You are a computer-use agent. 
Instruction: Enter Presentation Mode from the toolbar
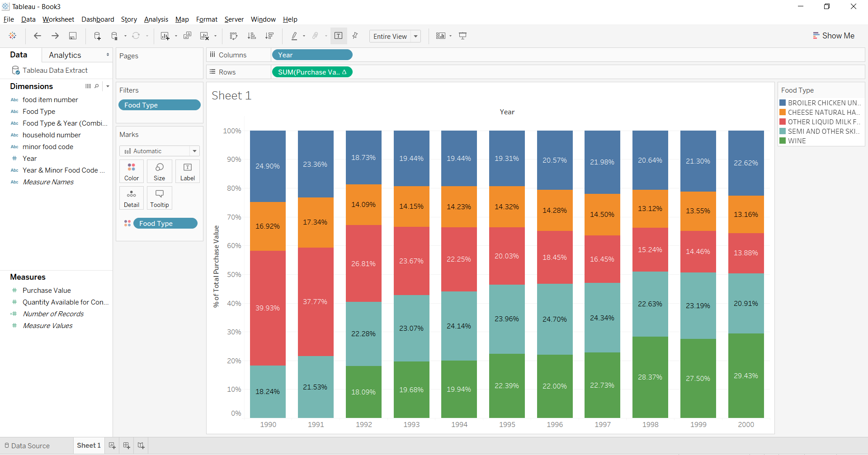click(462, 36)
